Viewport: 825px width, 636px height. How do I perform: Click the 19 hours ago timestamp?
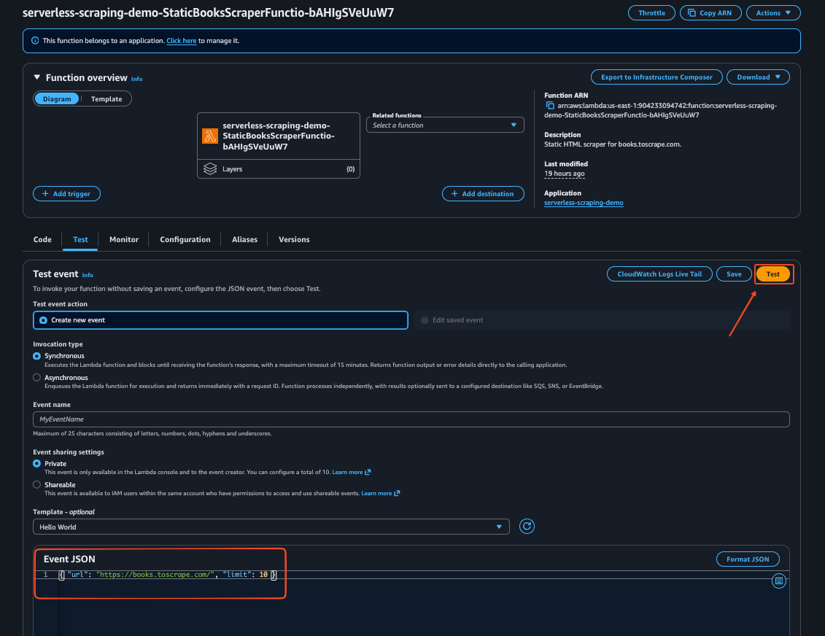(x=564, y=174)
